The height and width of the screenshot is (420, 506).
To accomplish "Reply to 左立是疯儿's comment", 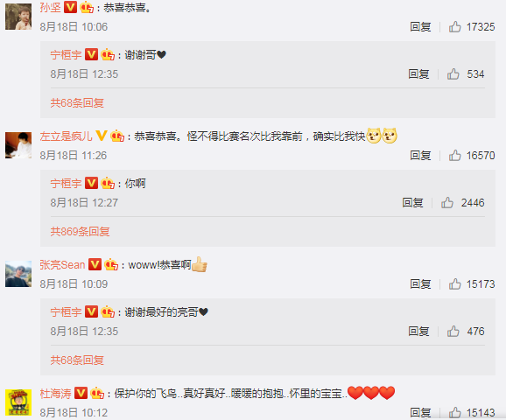I will (420, 156).
